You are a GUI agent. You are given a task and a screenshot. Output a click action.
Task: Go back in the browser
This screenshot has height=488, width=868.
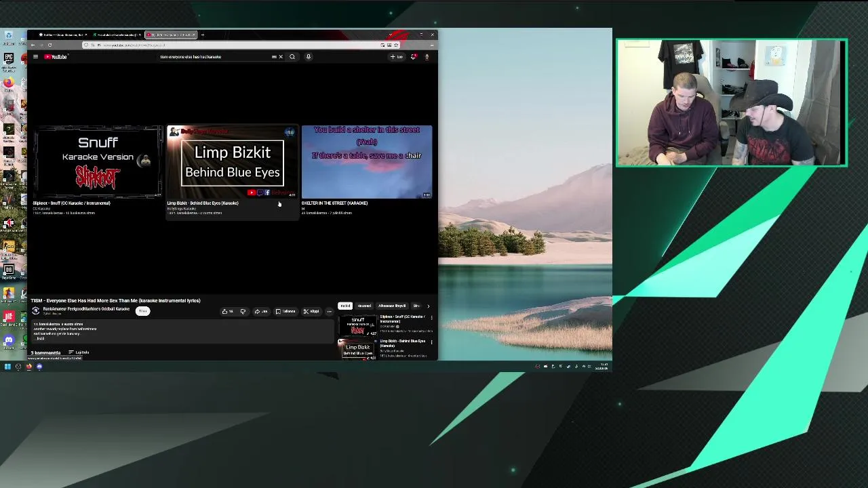[33, 45]
